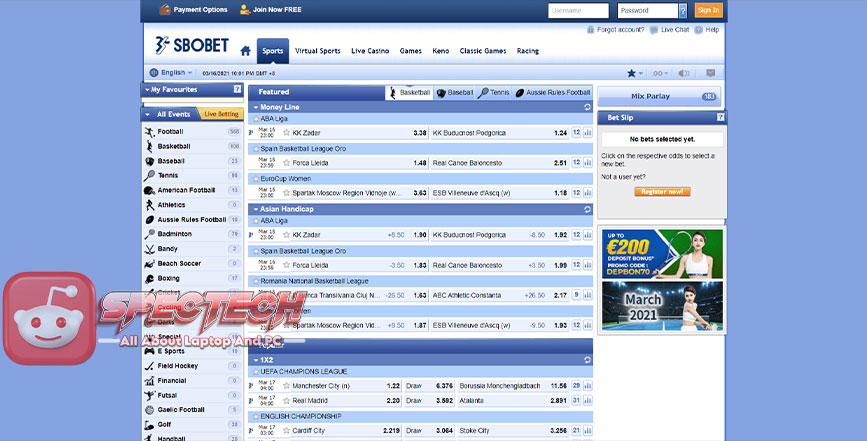Star the Cardiff City match
The width and height of the screenshot is (867, 441).
(286, 430)
